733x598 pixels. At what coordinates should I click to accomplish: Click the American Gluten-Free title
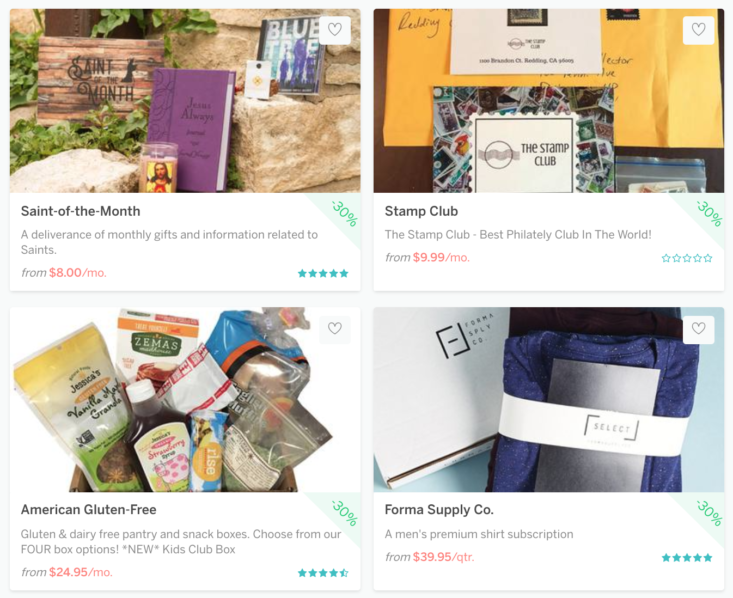click(x=88, y=510)
